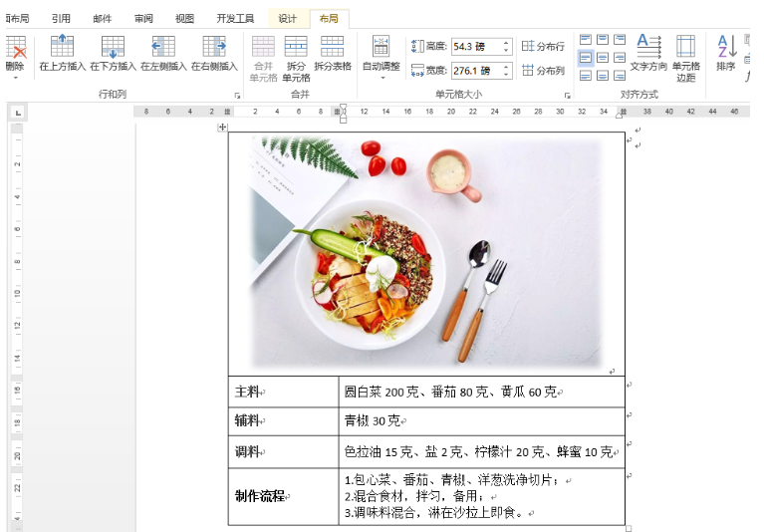Open the 自动调整 autofit menu
The height and width of the screenshot is (532, 764).
pyautogui.click(x=382, y=58)
